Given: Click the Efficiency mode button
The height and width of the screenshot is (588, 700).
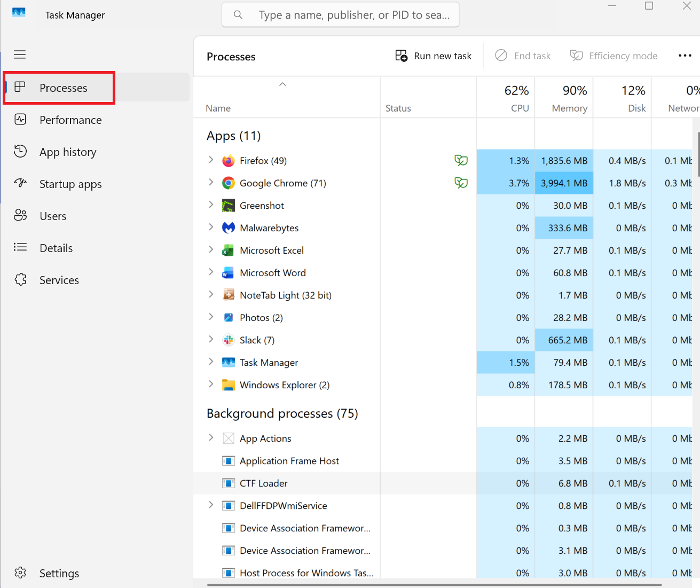Looking at the screenshot, I should click(614, 56).
